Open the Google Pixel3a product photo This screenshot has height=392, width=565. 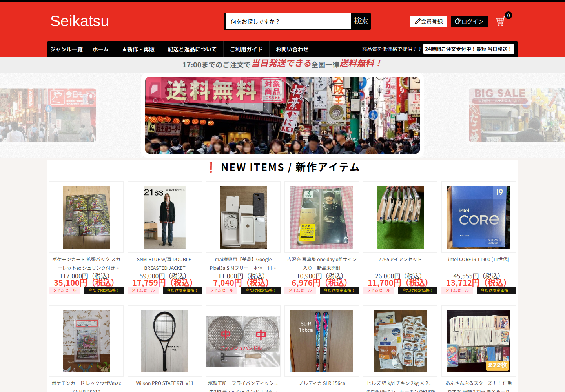click(243, 217)
